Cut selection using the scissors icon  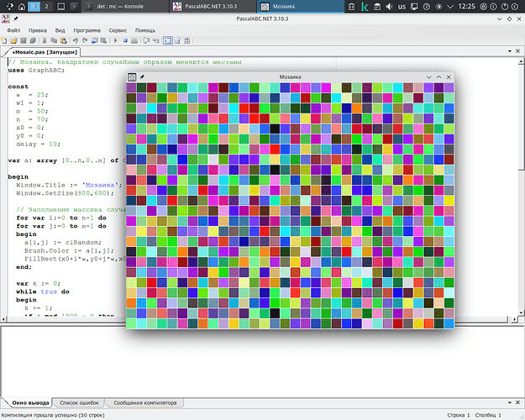tap(45, 41)
